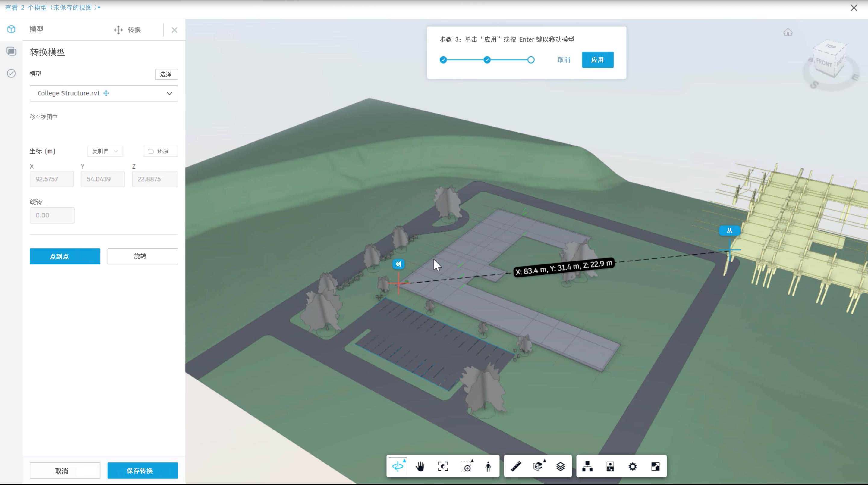The height and width of the screenshot is (485, 868).
Task: Click the third step circle indicator
Action: [531, 60]
